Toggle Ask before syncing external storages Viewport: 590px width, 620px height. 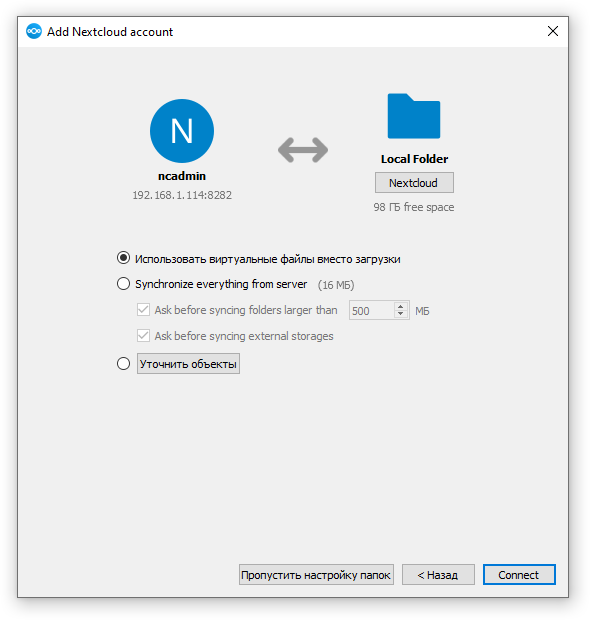point(143,336)
